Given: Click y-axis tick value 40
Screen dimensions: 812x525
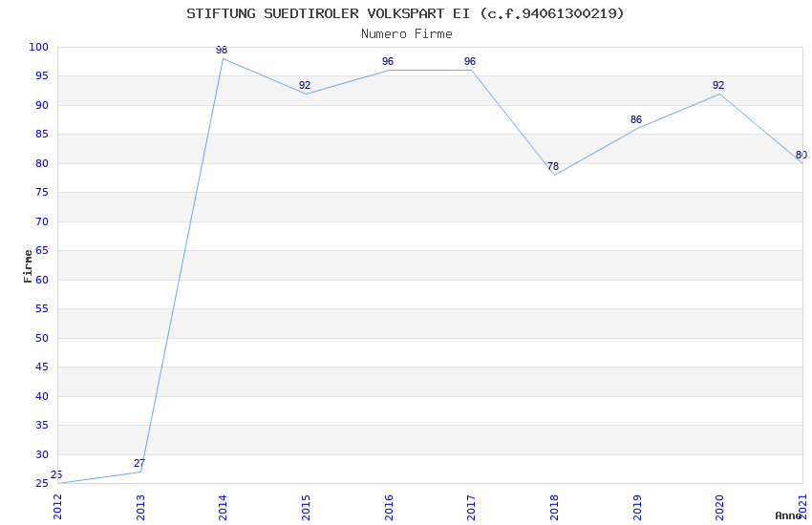Looking at the screenshot, I should (x=42, y=396).
